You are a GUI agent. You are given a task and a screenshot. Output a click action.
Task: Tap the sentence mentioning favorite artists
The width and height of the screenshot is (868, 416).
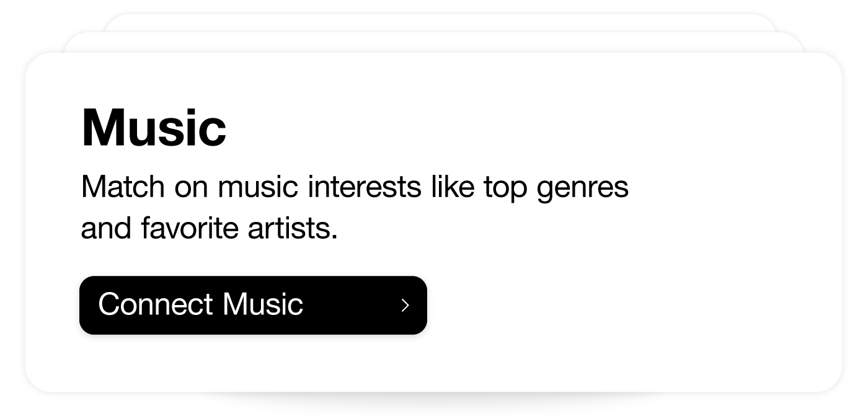coord(209,229)
